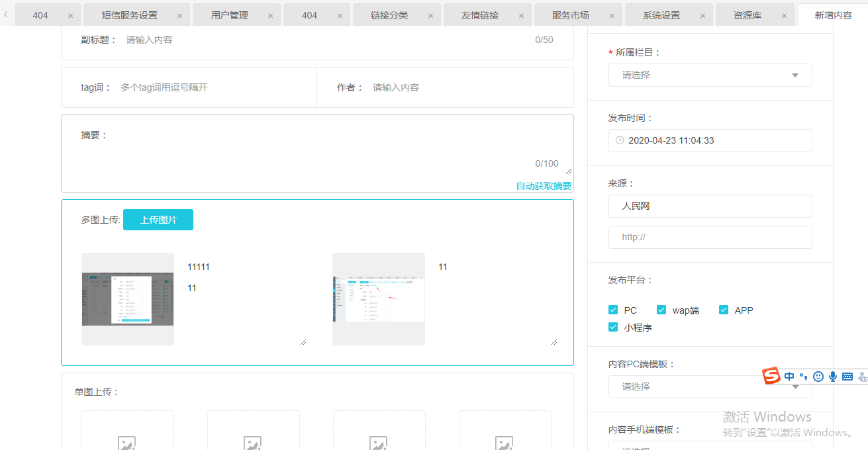The width and height of the screenshot is (868, 450).
Task: Click the tab bar left scroll arrow
Action: point(6,14)
